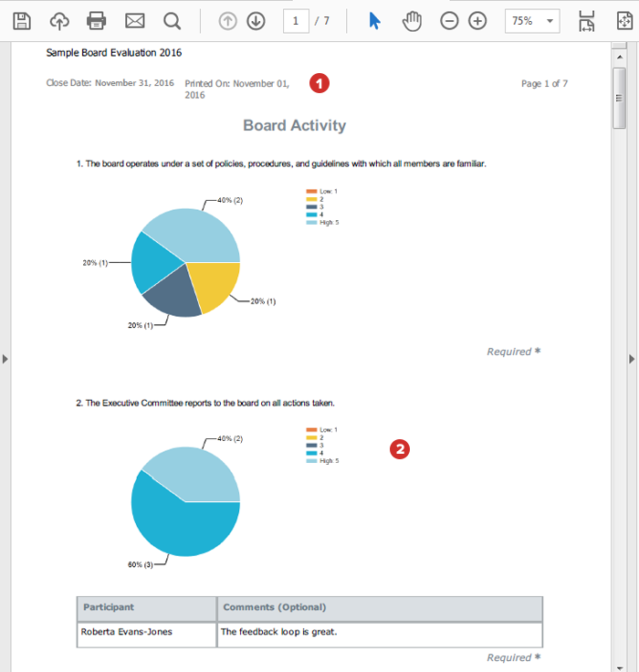
Task: Go to previous page with up arrow
Action: tap(228, 20)
